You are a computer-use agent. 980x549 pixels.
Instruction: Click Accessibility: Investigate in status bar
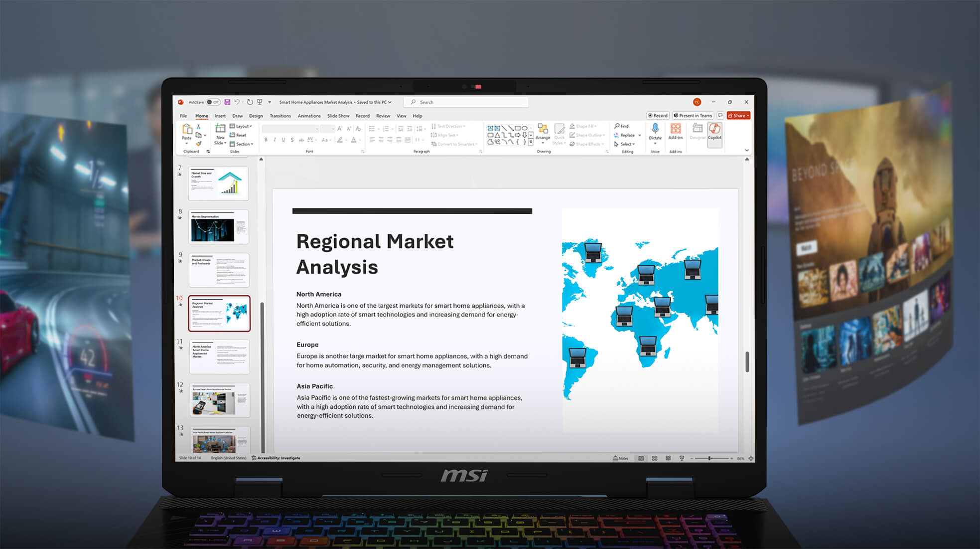point(276,458)
